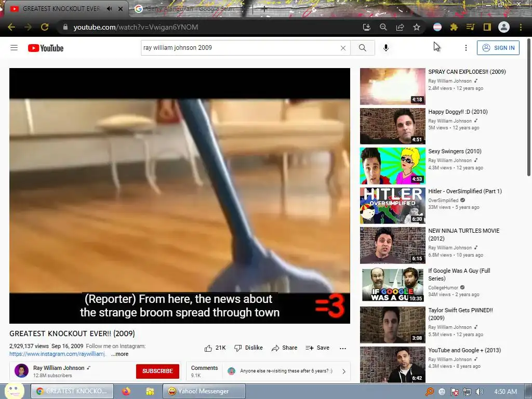Bookmark this page with the star icon

click(x=417, y=27)
